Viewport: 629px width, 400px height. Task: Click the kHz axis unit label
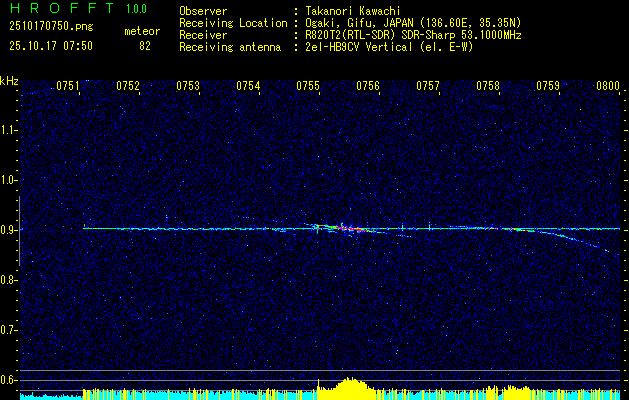(9, 81)
